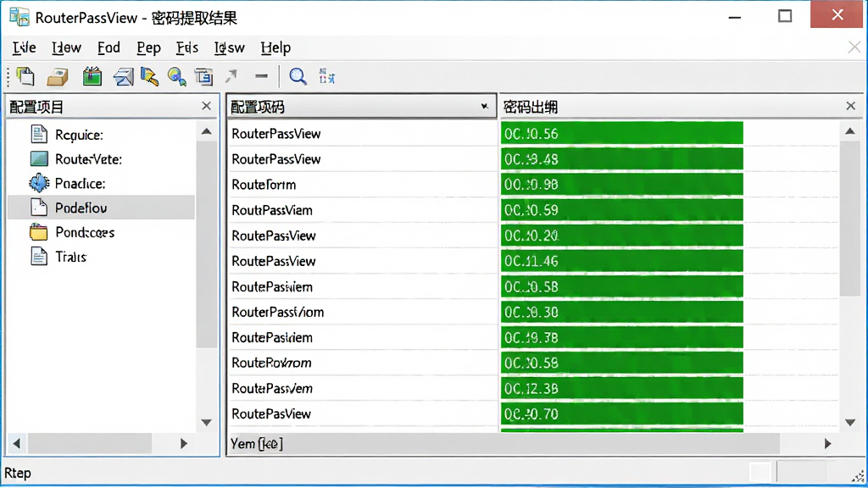
Task: Select the Rcquice tree item
Action: (79, 135)
